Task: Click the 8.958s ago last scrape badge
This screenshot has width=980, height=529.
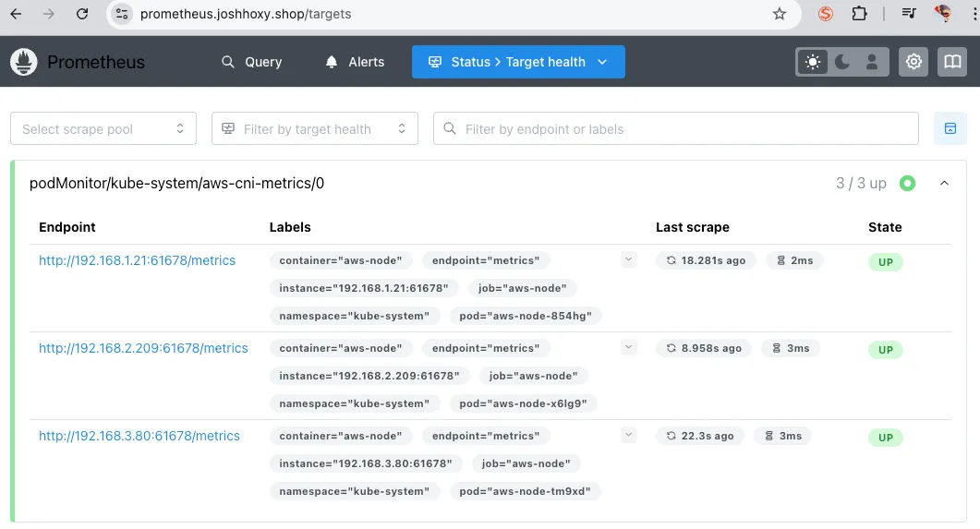Action: (x=704, y=348)
